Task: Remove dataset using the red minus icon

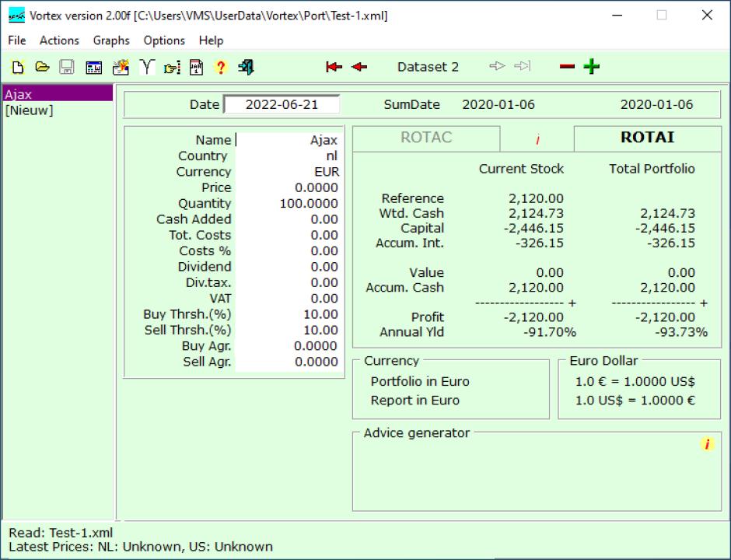Action: 567,67
